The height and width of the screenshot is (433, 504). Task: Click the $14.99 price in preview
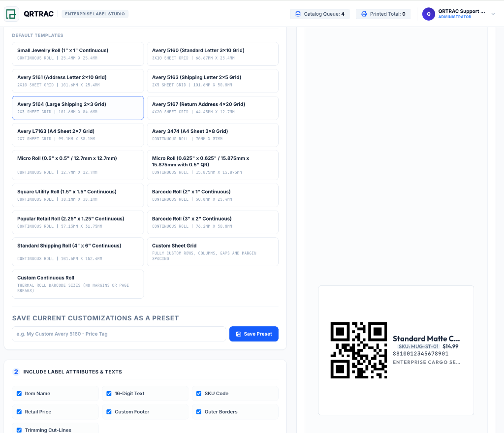click(451, 346)
